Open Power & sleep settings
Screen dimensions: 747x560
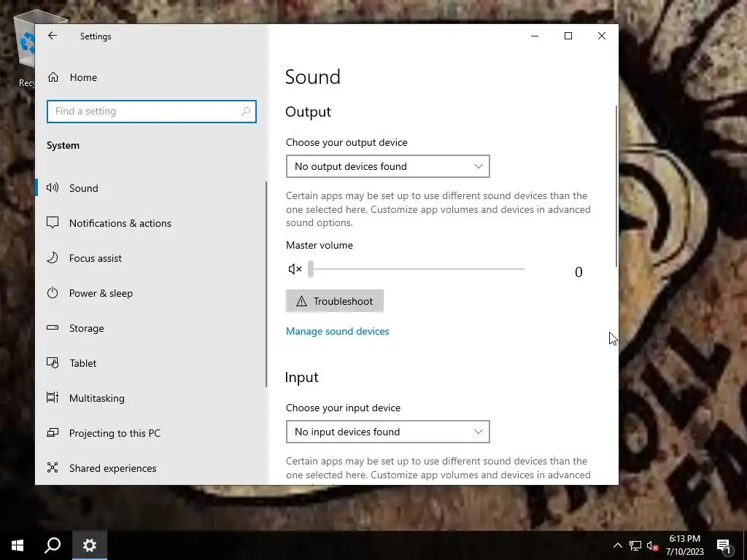coord(152,293)
